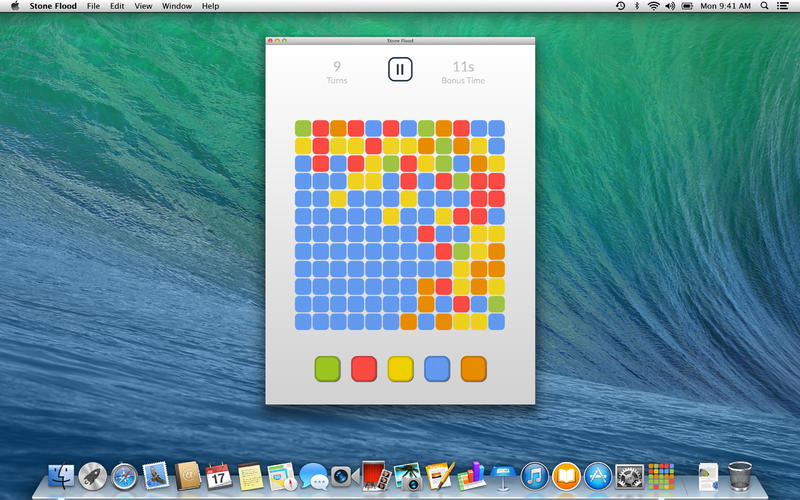This screenshot has width=800, height=500.
Task: Open the App Store dock icon
Action: click(597, 476)
